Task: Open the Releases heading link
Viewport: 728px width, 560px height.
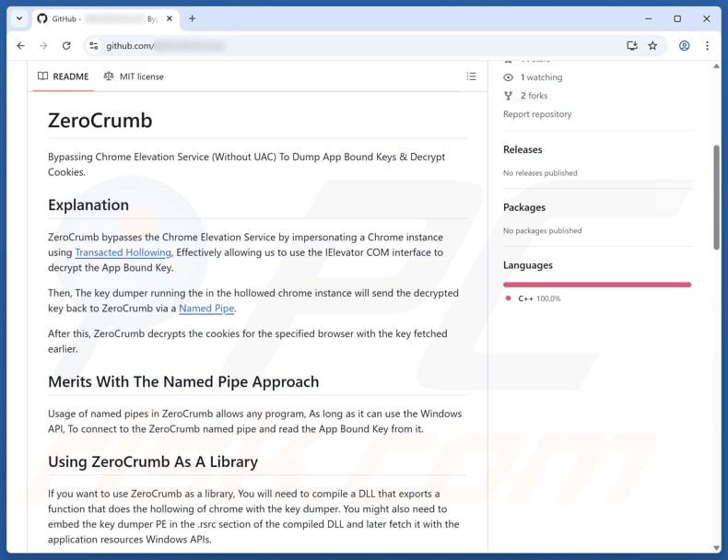Action: pyautogui.click(x=523, y=149)
